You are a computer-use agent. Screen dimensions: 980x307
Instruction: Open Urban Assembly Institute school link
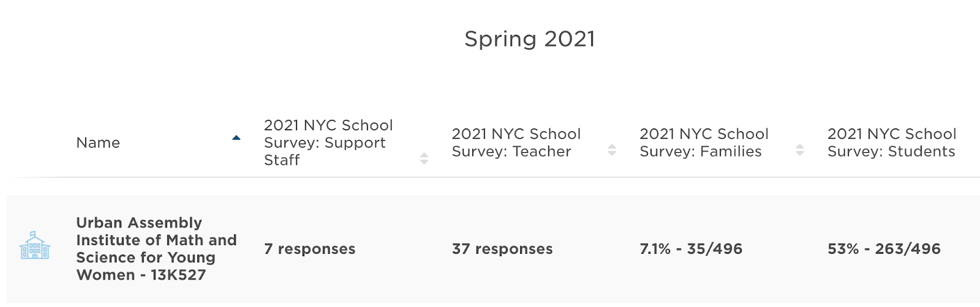[156, 249]
